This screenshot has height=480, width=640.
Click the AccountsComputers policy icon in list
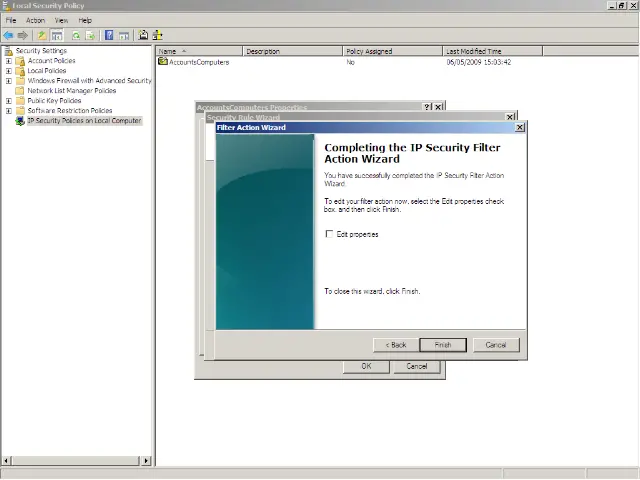pos(163,62)
